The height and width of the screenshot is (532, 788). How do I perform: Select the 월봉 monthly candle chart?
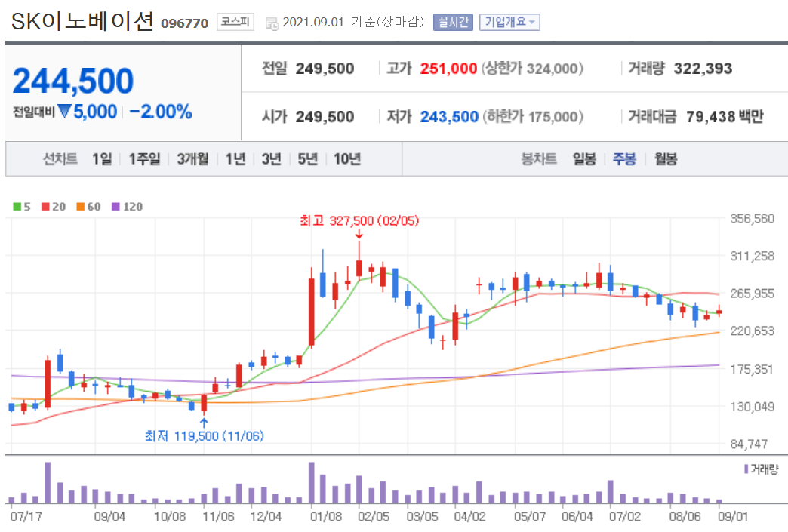click(666, 159)
